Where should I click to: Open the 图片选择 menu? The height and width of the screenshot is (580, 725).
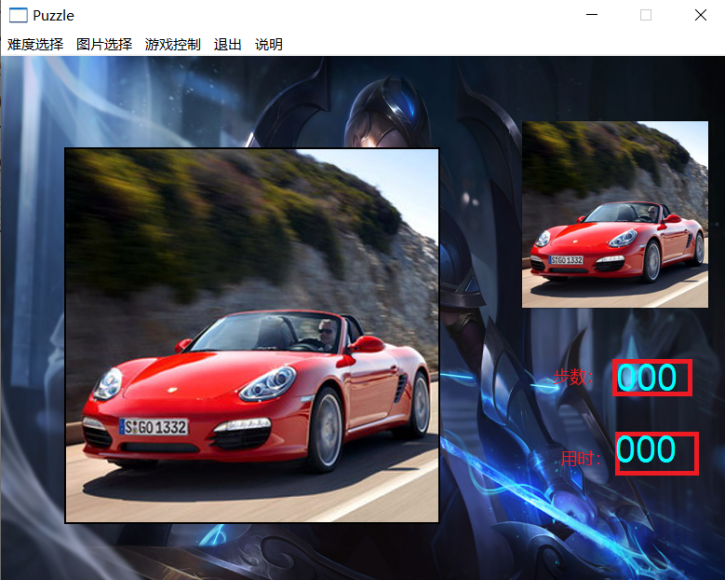pos(104,44)
